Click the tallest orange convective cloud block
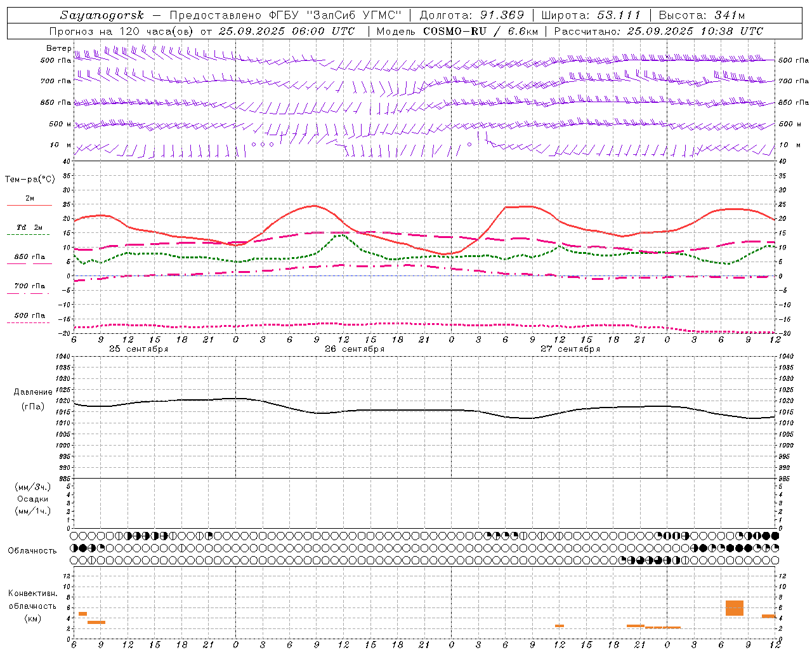Screen dimensions: 812x650 tap(735, 608)
